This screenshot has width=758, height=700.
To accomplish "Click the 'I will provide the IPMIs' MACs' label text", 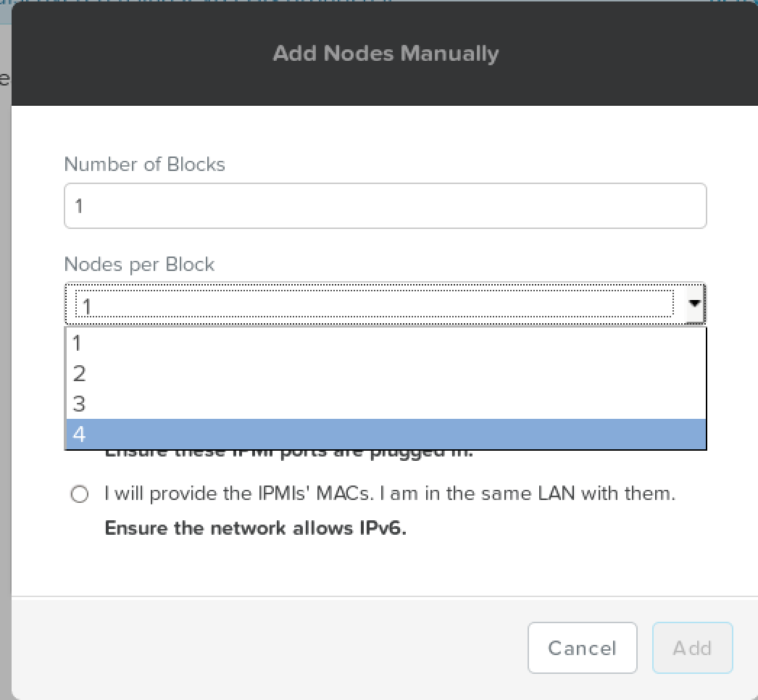I will point(390,494).
